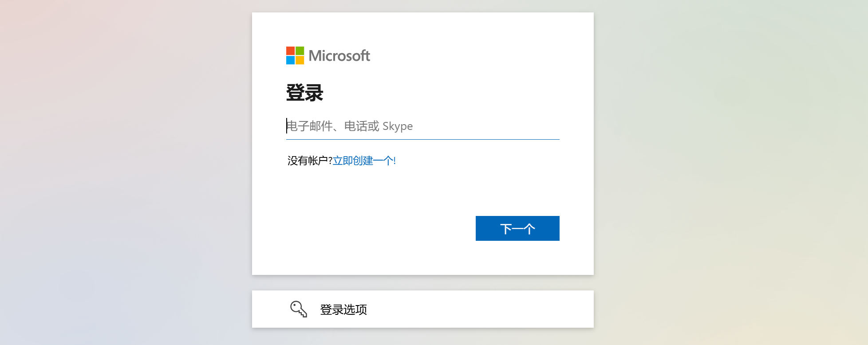Screen dimensions: 868x345
Task: Click the Skype placeholder text in the field
Action: (x=398, y=126)
